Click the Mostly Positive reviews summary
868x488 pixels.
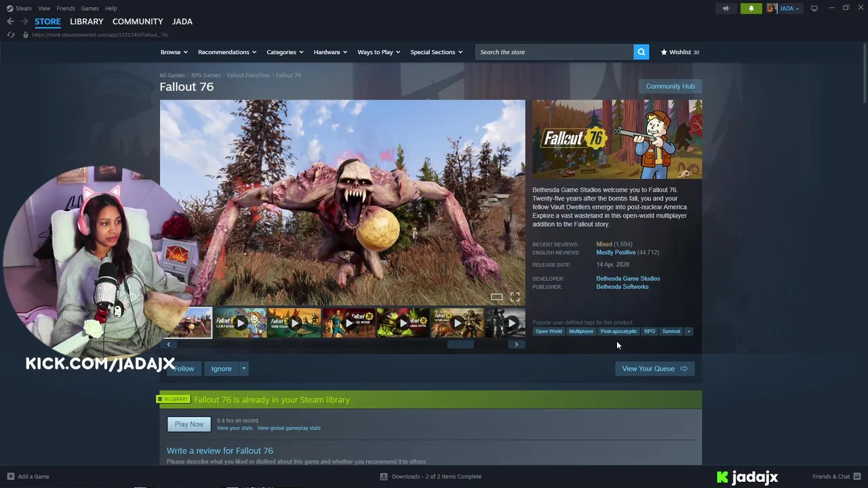pos(616,252)
